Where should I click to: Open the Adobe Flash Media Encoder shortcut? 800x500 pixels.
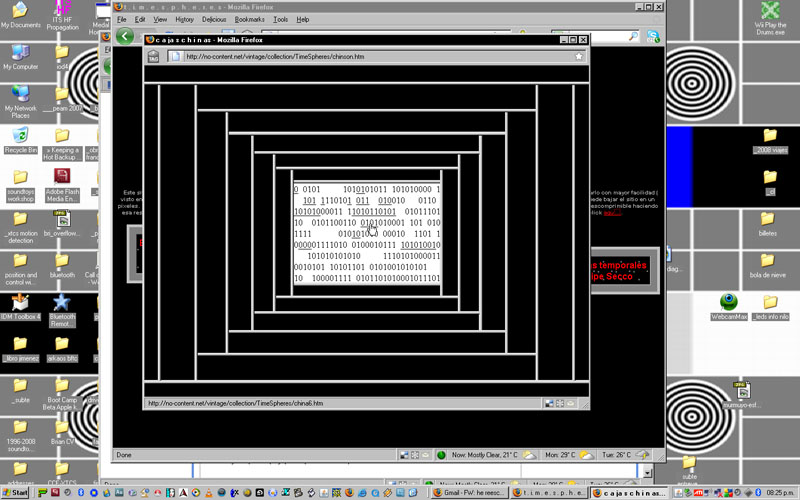click(62, 178)
